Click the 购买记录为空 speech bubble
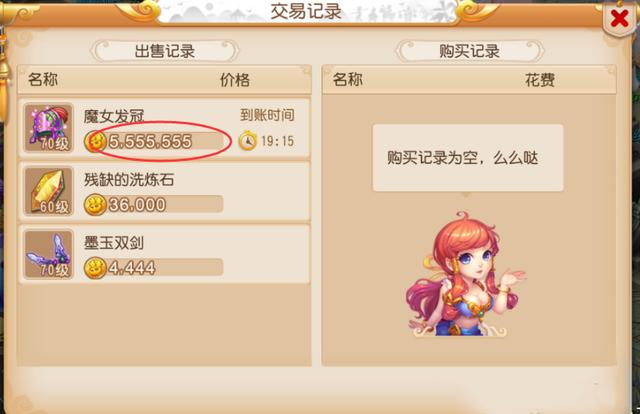 [x=468, y=158]
